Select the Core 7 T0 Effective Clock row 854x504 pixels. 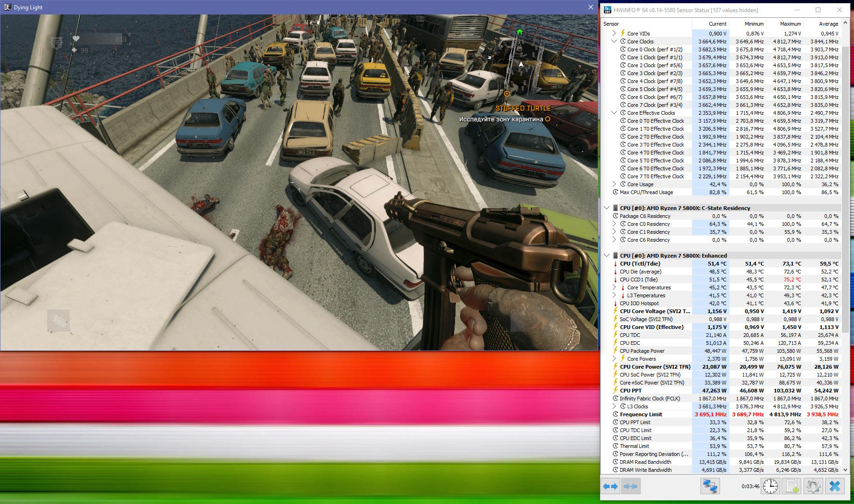coord(721,176)
